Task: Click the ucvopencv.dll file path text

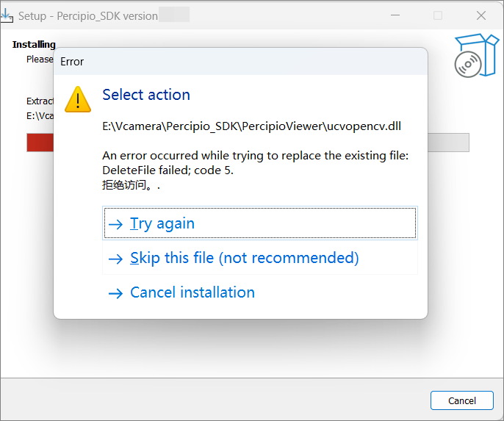Action: (x=251, y=126)
